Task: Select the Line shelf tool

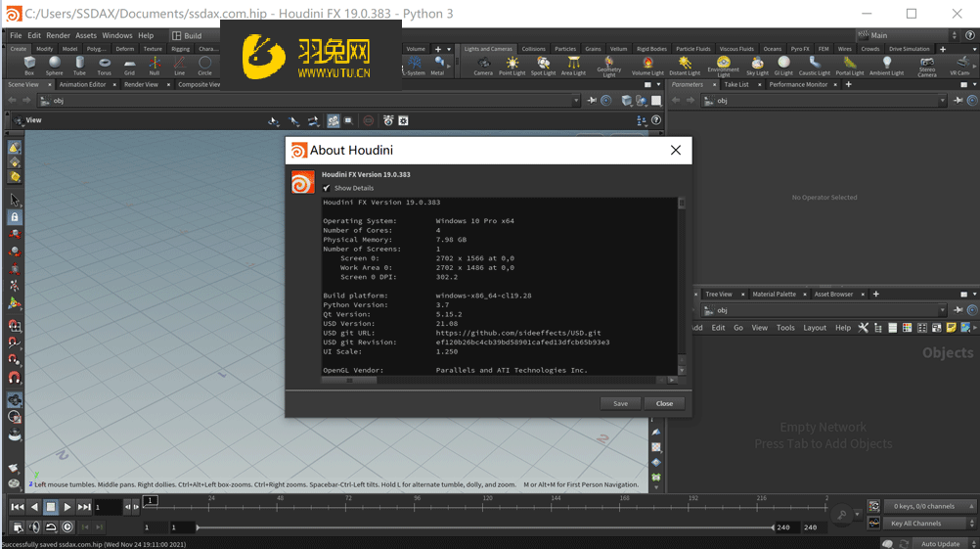Action: tap(179, 65)
